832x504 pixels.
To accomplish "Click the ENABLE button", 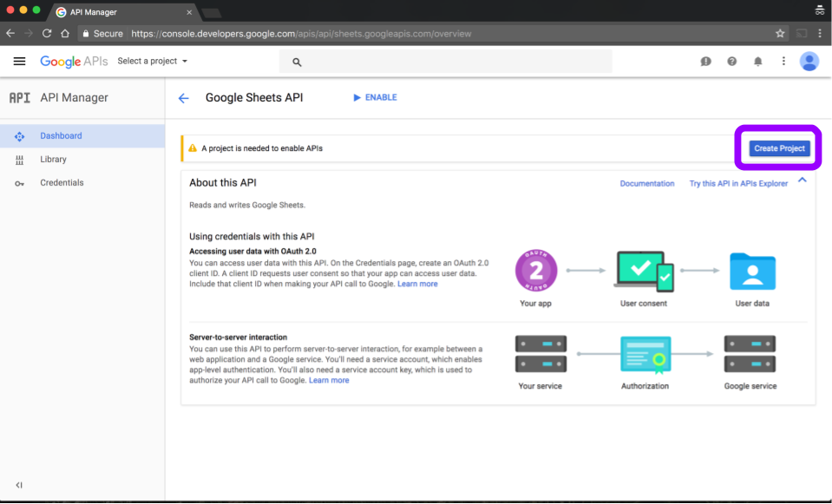I will 375,98.
